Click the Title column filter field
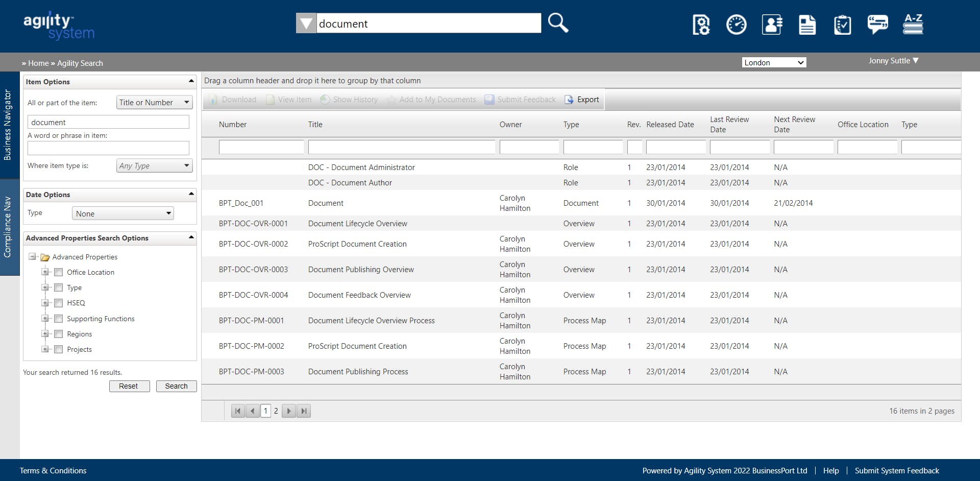 pos(401,147)
